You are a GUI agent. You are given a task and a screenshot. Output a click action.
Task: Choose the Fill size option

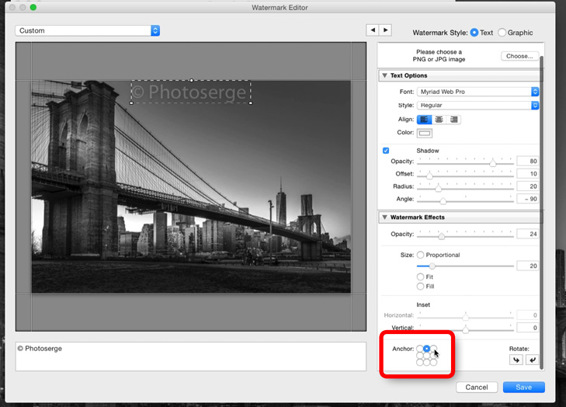420,286
